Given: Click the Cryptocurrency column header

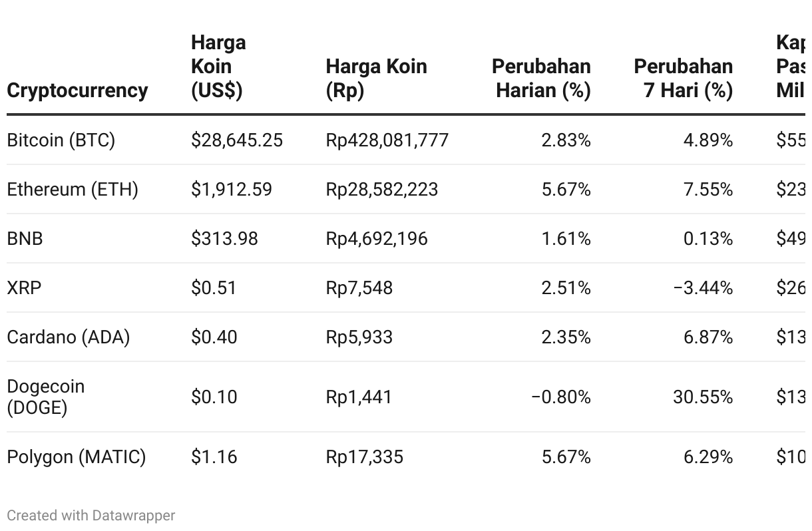Looking at the screenshot, I should [77, 90].
